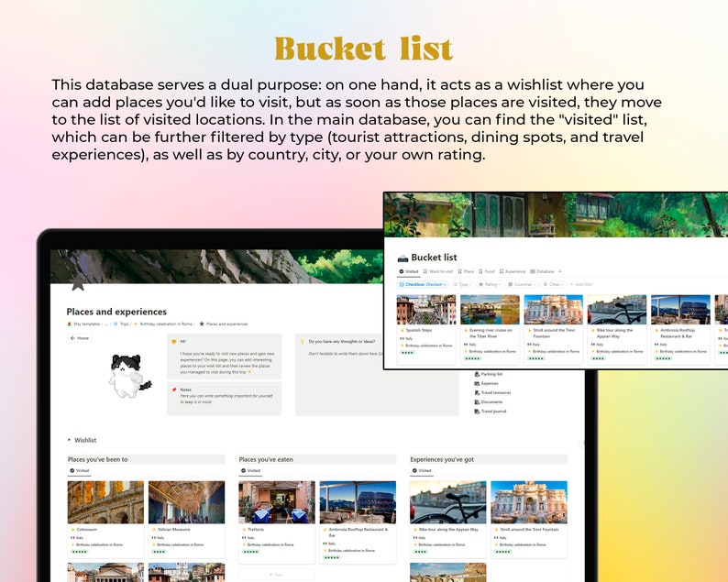The image size is (728, 582).
Task: Click the lightbulb icon in ideas callout
Action: [303, 342]
